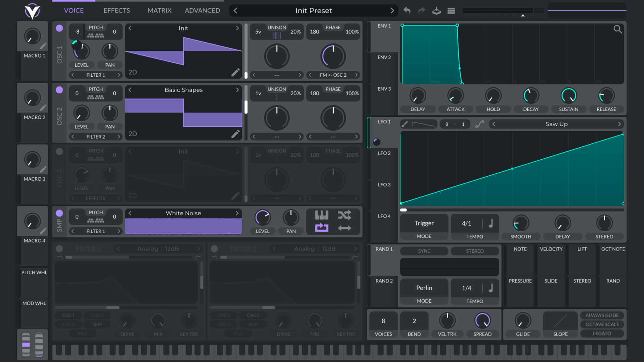644x362 pixels.
Task: Click the VOICES count field
Action: click(383, 321)
